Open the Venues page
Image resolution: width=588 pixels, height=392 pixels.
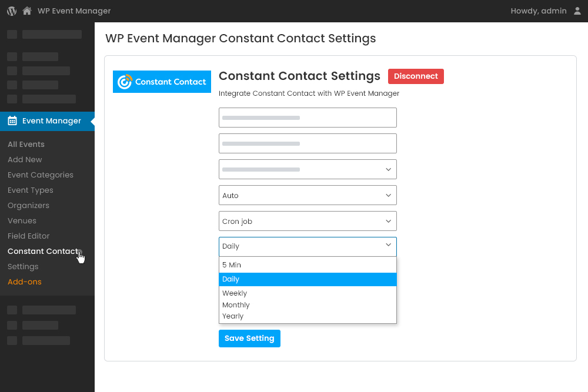coord(22,220)
